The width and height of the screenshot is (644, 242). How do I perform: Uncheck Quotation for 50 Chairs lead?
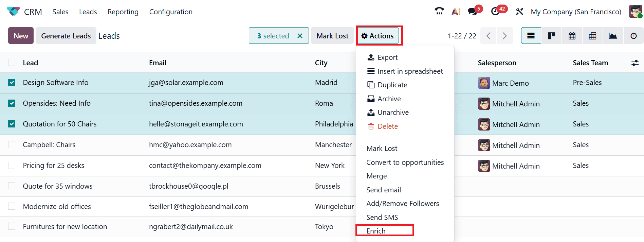tap(12, 124)
